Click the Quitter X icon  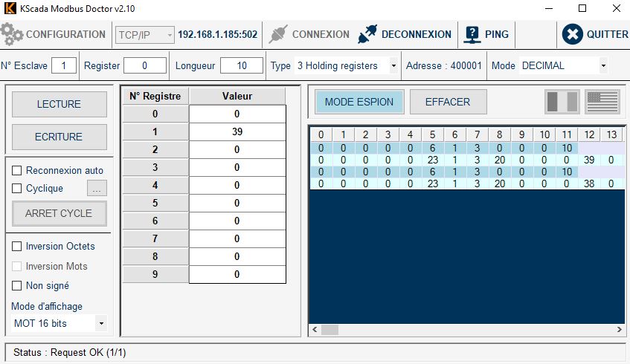pos(572,34)
